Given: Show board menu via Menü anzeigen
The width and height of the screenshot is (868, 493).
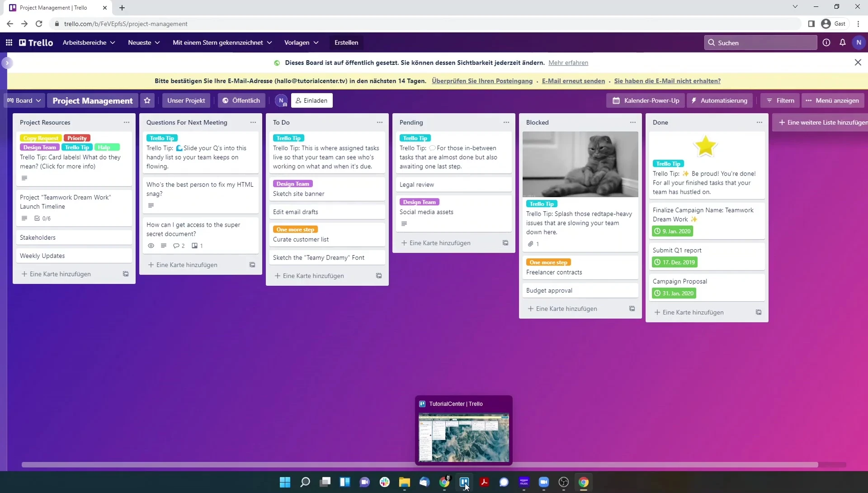Looking at the screenshot, I should point(833,100).
